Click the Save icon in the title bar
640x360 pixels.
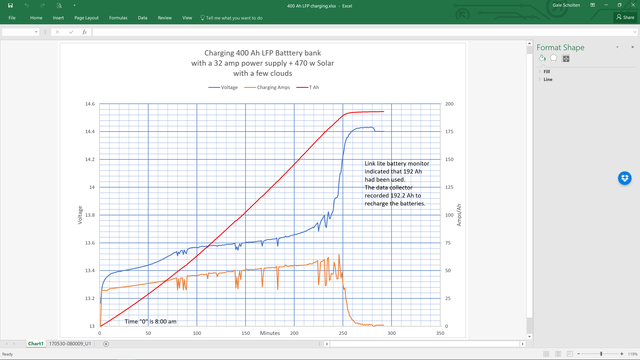(x=10, y=5)
